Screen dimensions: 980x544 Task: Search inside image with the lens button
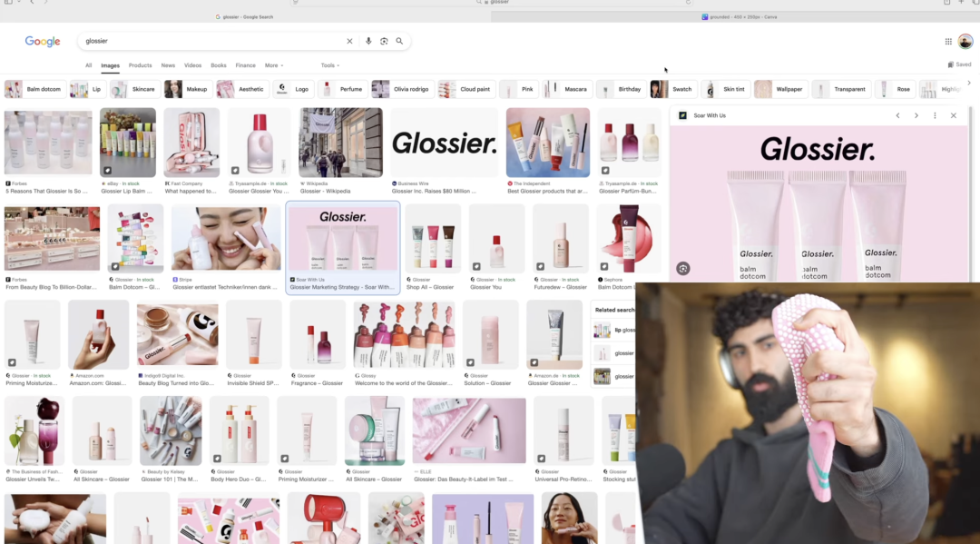pyautogui.click(x=682, y=268)
